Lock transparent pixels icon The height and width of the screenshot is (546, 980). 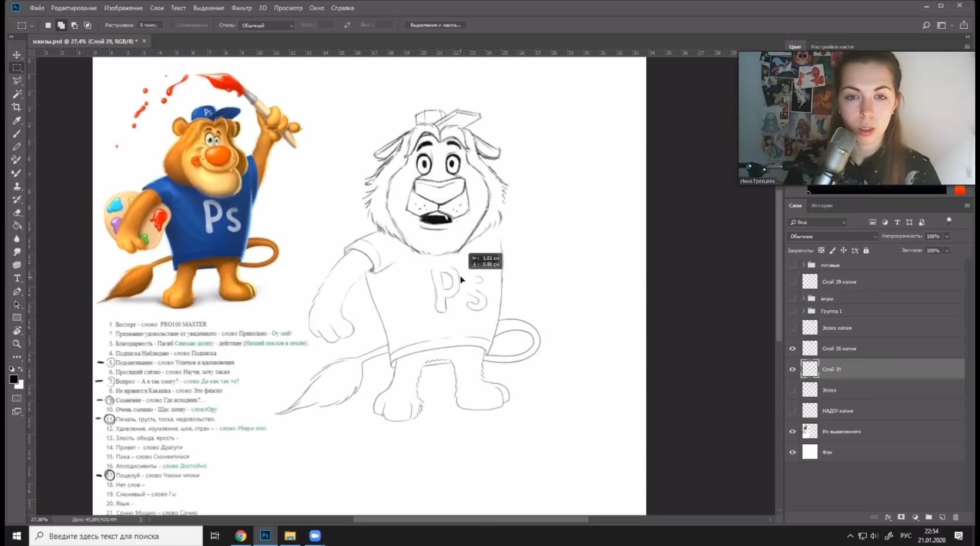821,250
